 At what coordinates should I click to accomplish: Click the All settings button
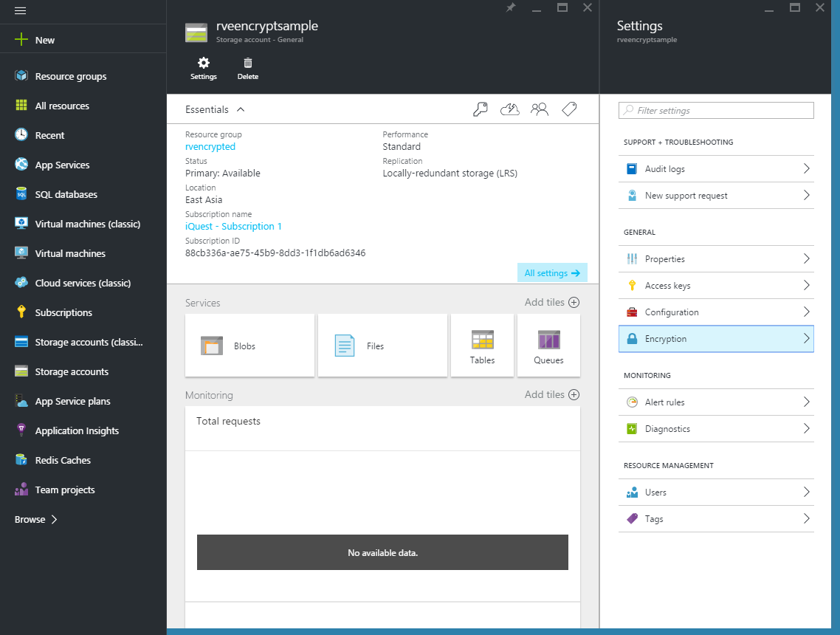pyautogui.click(x=552, y=272)
